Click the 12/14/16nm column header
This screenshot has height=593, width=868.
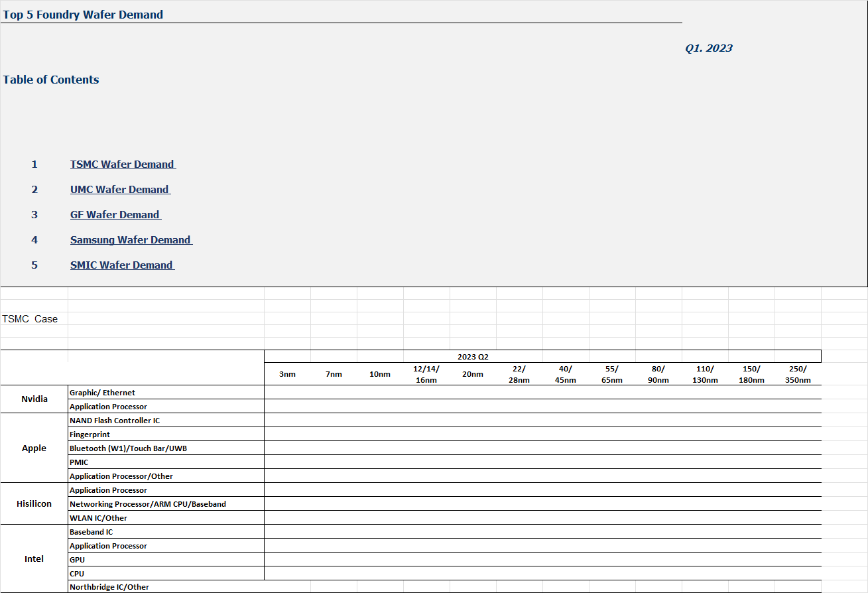click(426, 374)
